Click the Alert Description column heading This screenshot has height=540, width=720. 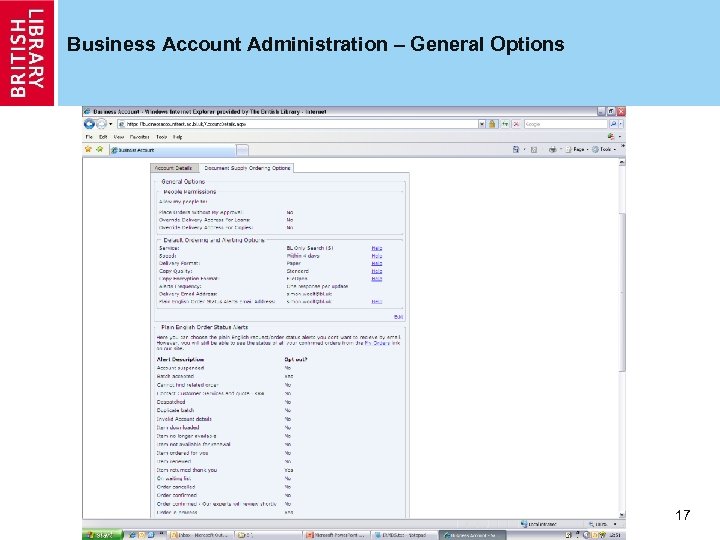click(180, 360)
